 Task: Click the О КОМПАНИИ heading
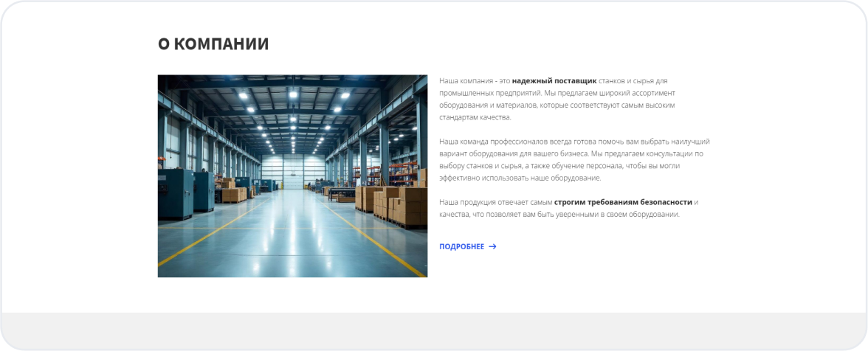coord(213,44)
